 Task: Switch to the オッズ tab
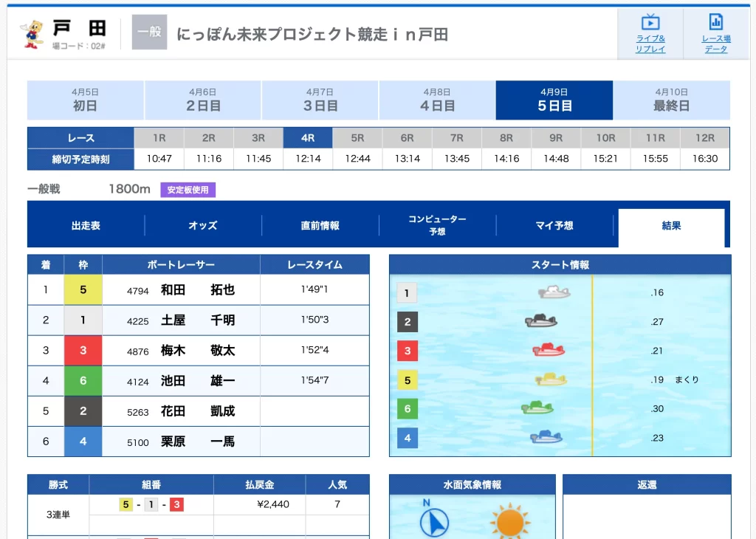[203, 226]
